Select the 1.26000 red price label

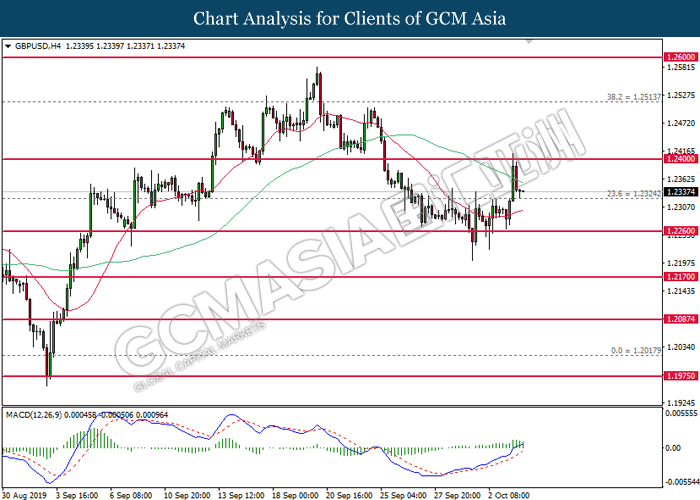pos(681,57)
